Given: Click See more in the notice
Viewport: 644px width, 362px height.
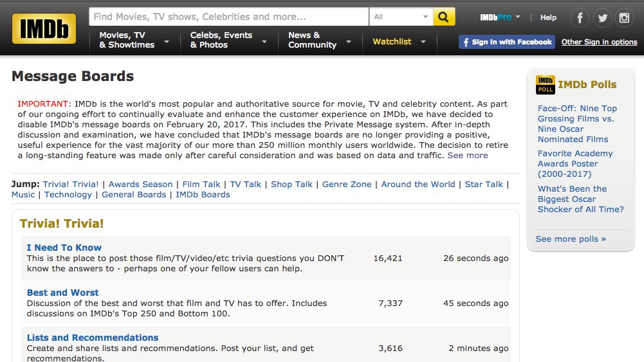Looking at the screenshot, I should (x=467, y=156).
